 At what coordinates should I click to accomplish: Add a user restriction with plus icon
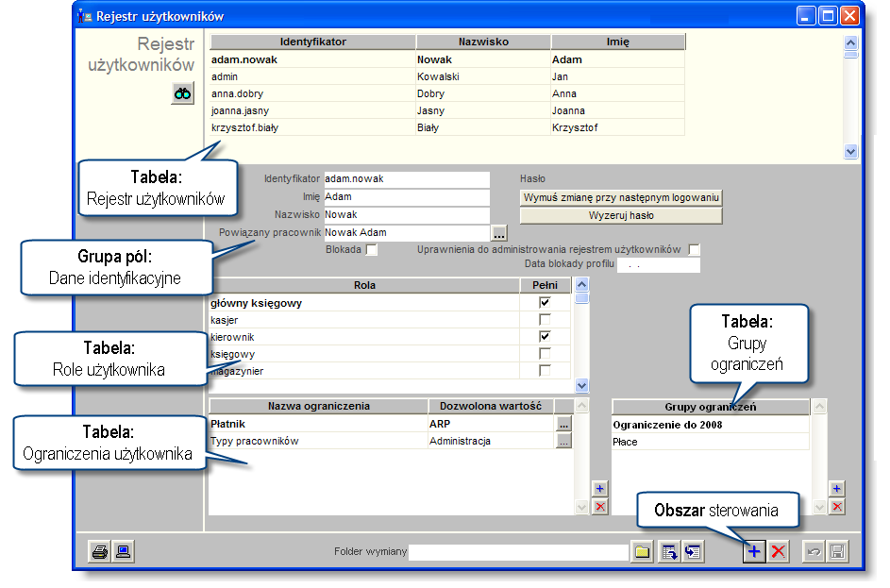click(x=600, y=489)
